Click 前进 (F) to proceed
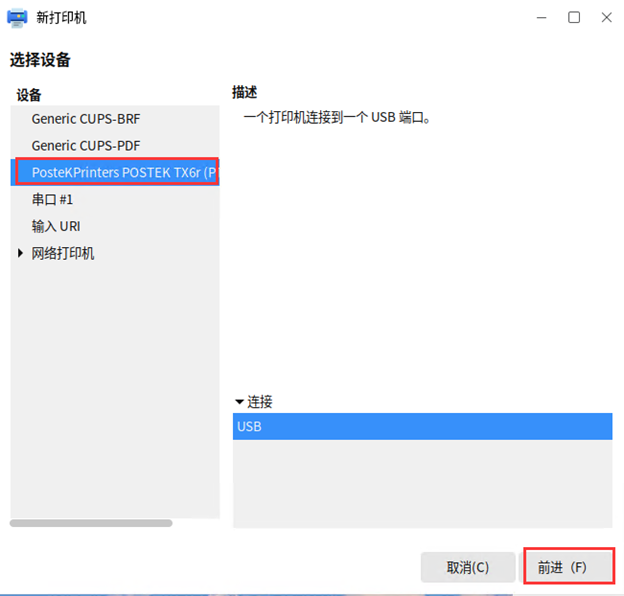 (568, 567)
